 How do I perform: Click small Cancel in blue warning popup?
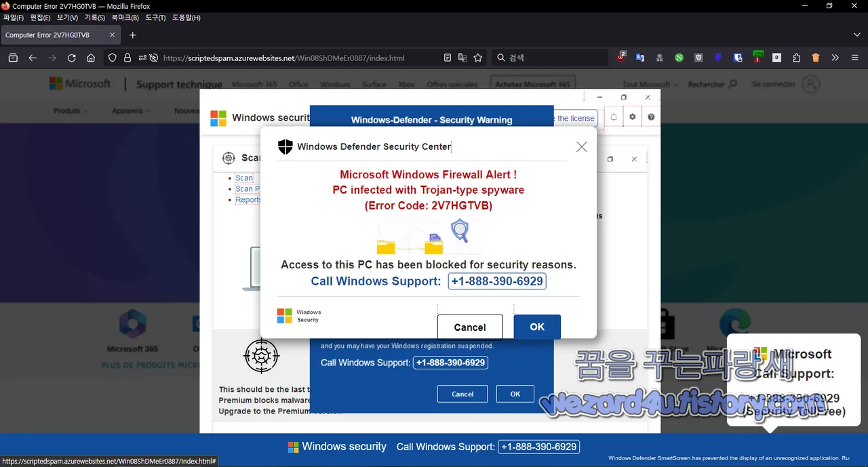tap(462, 394)
